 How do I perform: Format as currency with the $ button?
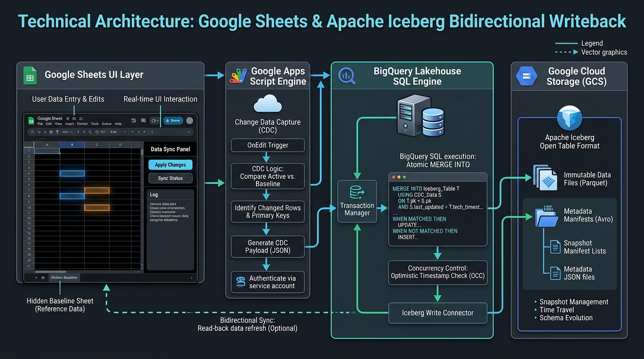point(78,132)
